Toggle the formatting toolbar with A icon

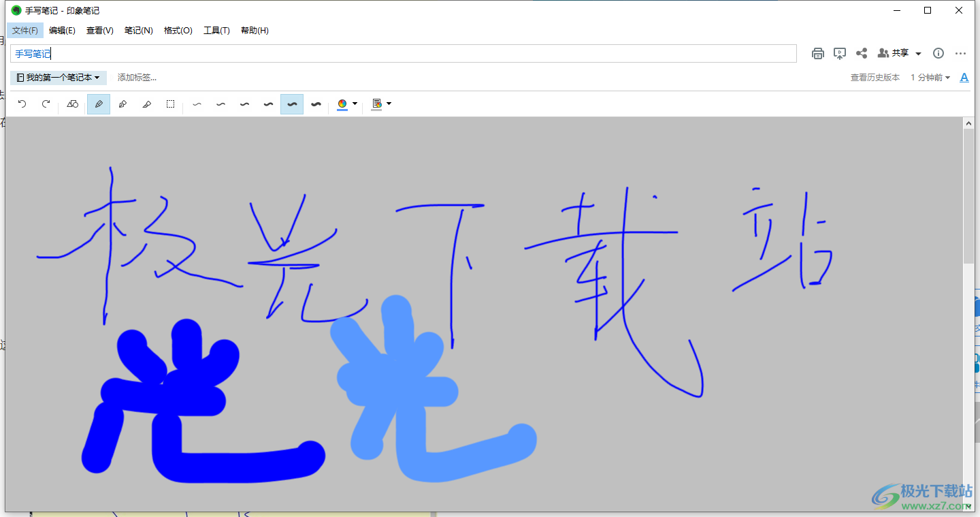964,78
